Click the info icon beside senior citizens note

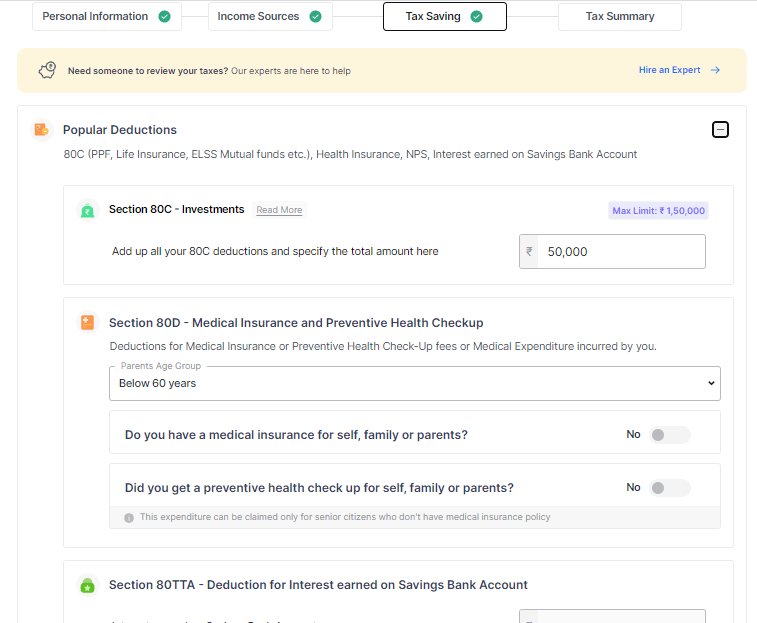point(129,518)
